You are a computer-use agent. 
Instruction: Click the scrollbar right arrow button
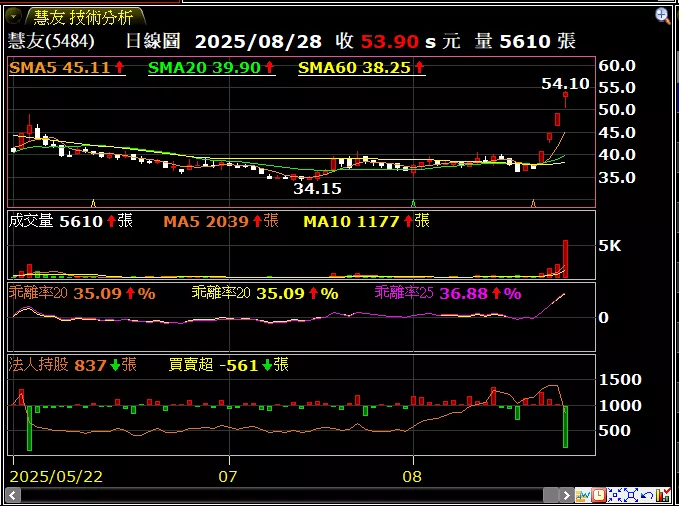(x=565, y=495)
